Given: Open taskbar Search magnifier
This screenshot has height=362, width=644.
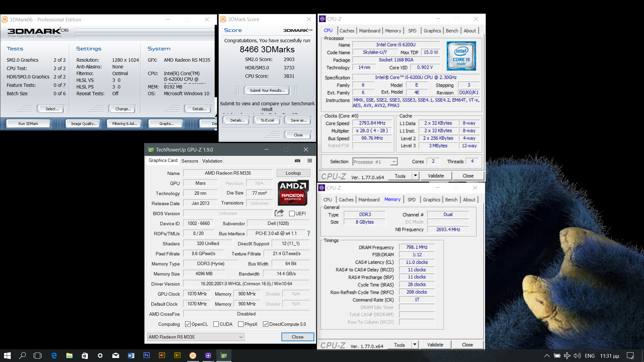Looking at the screenshot, I should pos(22,356).
